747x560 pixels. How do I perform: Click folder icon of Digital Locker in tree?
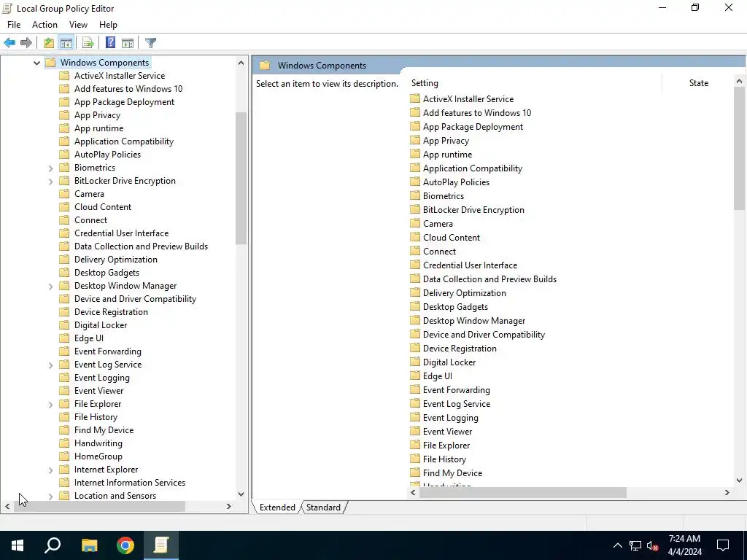pos(64,324)
